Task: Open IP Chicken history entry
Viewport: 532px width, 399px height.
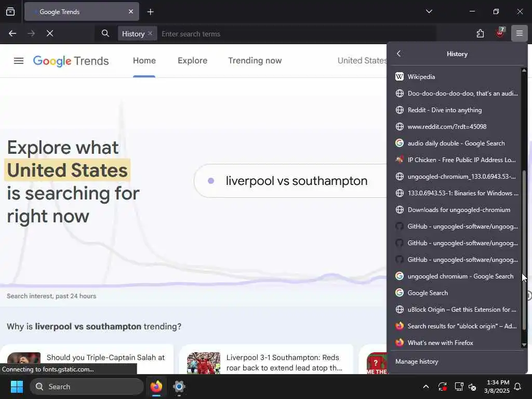Action: coord(457,160)
